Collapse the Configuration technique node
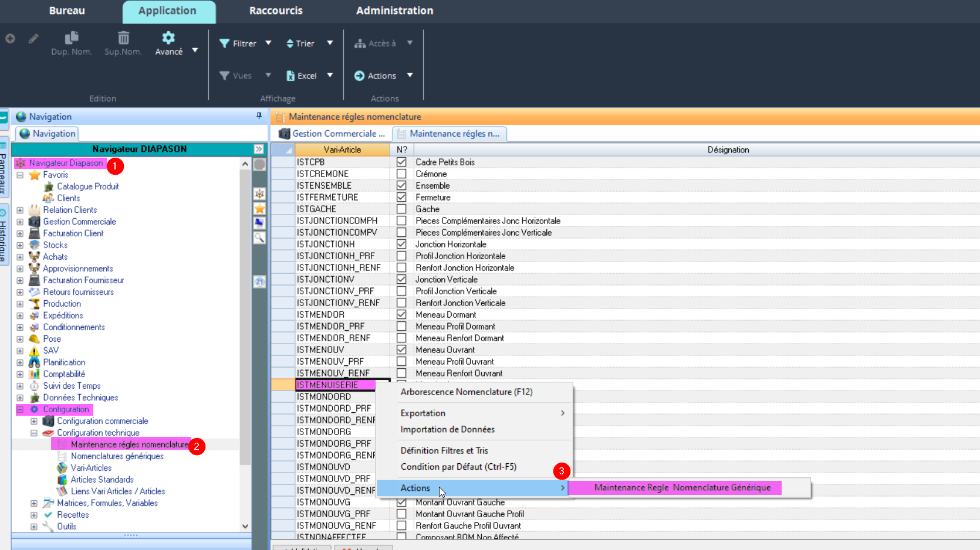 [x=34, y=433]
